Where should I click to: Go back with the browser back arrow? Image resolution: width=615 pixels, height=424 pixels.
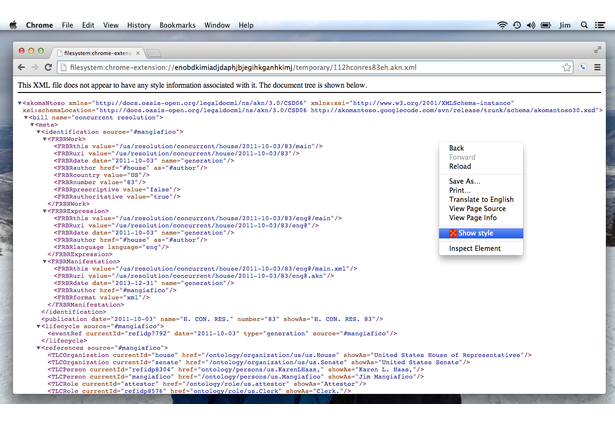tap(22, 67)
